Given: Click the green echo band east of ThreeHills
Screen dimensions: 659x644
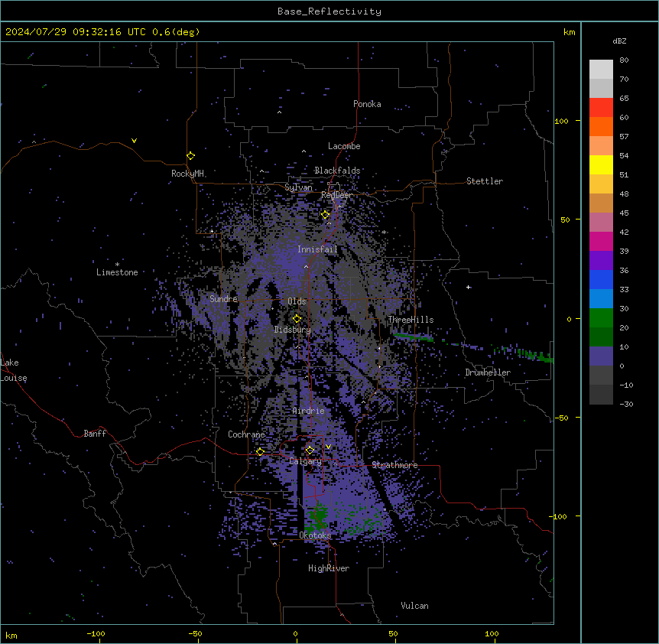Looking at the screenshot, I should pyautogui.click(x=414, y=337).
